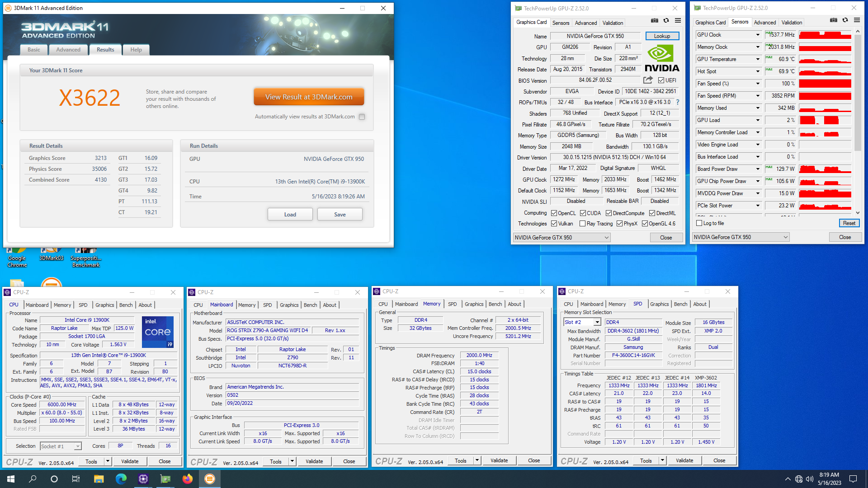Open Microsoft Edge from the taskbar

click(121, 479)
